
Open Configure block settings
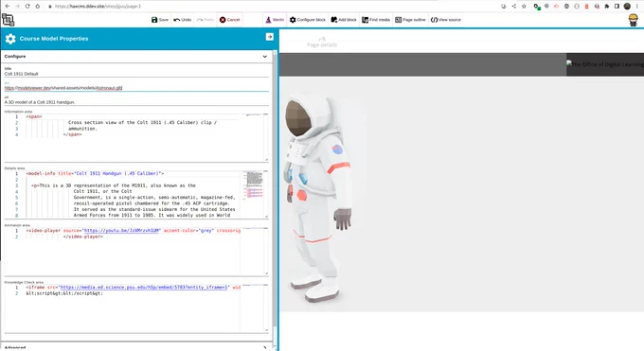[307, 20]
